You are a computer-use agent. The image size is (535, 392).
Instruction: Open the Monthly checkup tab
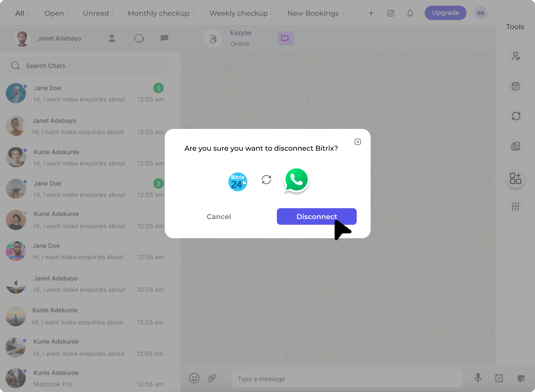158,13
